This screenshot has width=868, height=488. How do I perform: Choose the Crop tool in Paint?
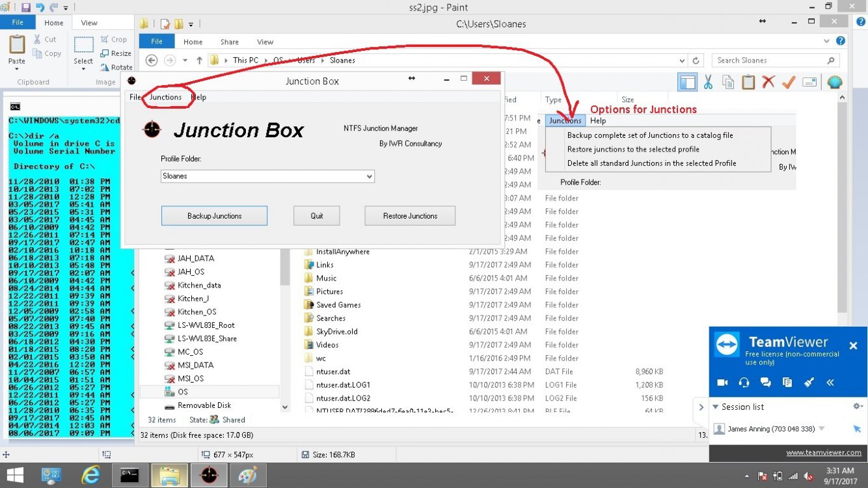coord(114,39)
